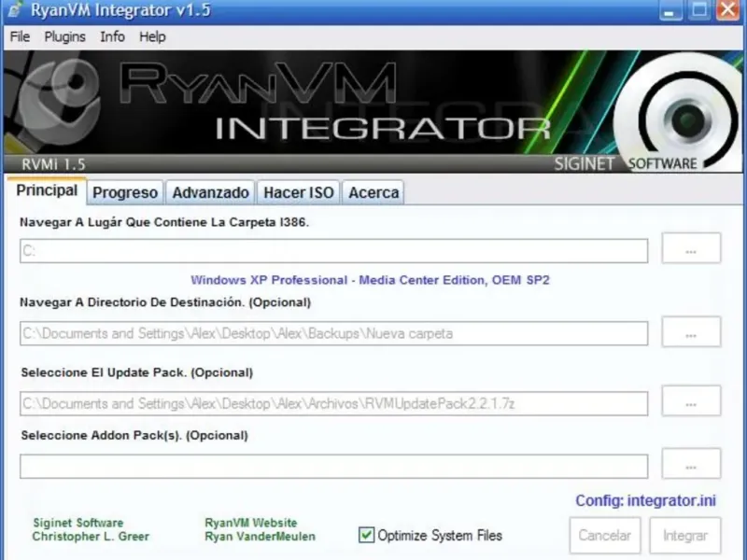Screen dimensions: 747x560
Task: Toggle Optimize System Files checkbox
Action: click(366, 535)
